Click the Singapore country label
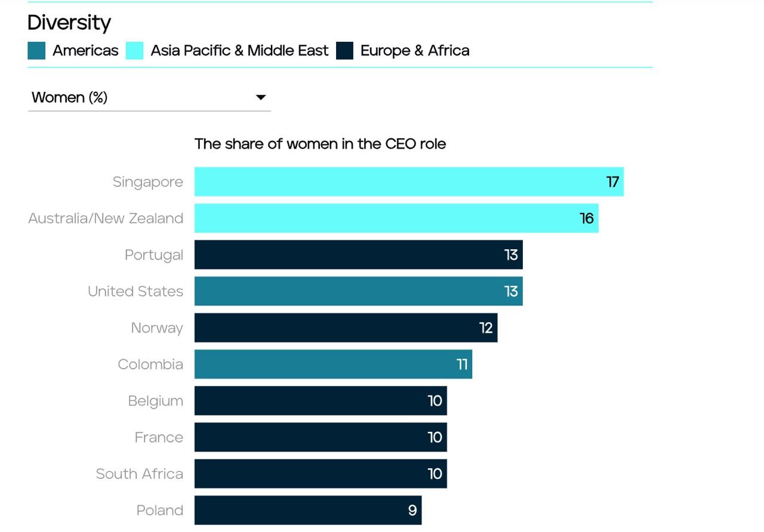This screenshot has width=764, height=532. click(x=148, y=182)
